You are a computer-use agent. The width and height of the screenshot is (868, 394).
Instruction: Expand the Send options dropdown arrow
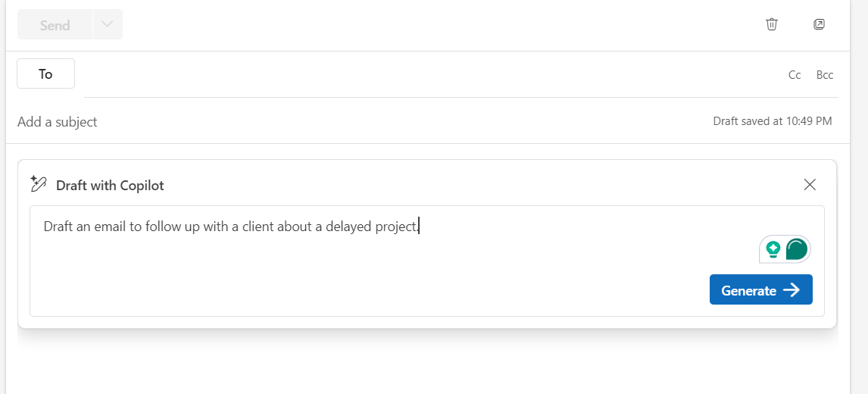[x=108, y=24]
